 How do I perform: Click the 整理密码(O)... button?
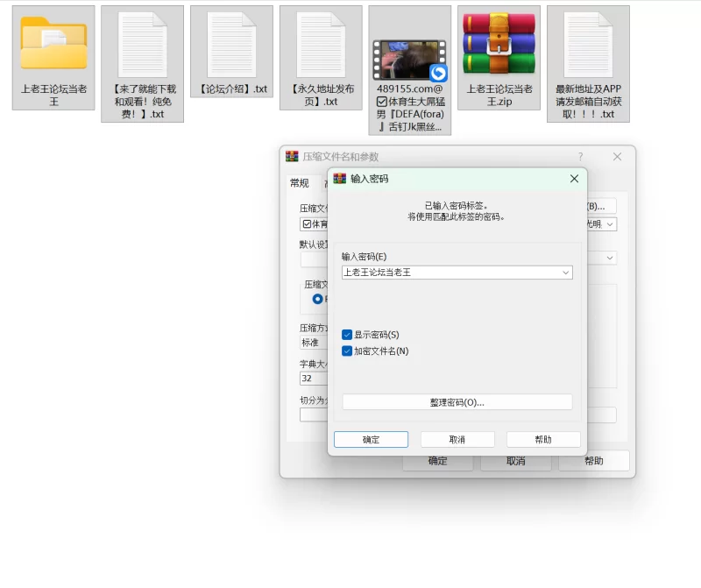[457, 402]
